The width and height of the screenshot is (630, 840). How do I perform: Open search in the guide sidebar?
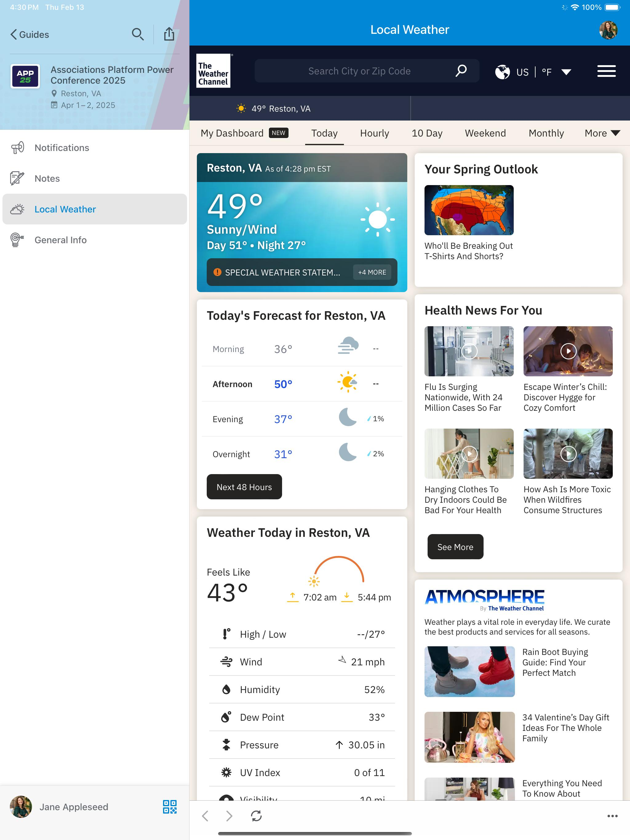tap(138, 34)
